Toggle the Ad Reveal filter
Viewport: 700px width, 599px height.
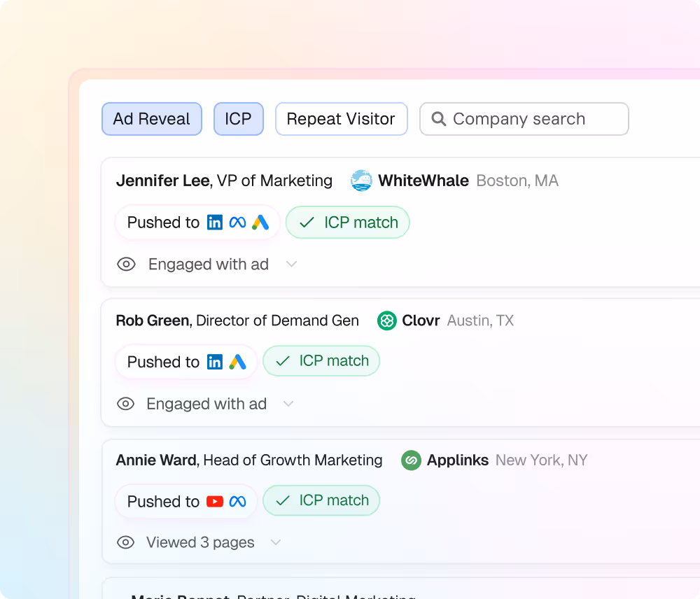[x=152, y=119]
